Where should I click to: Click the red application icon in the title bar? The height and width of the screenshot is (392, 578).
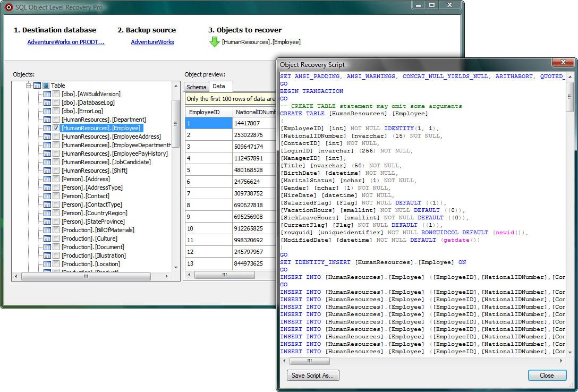7,6
